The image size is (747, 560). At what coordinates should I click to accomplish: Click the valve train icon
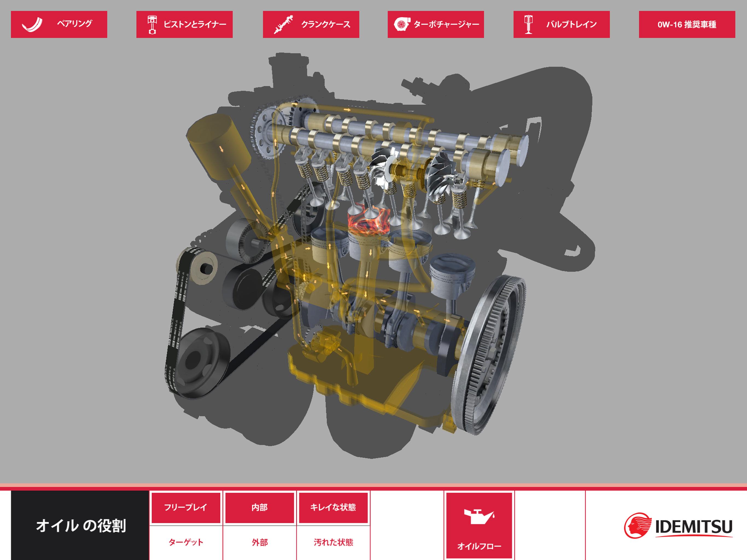529,24
